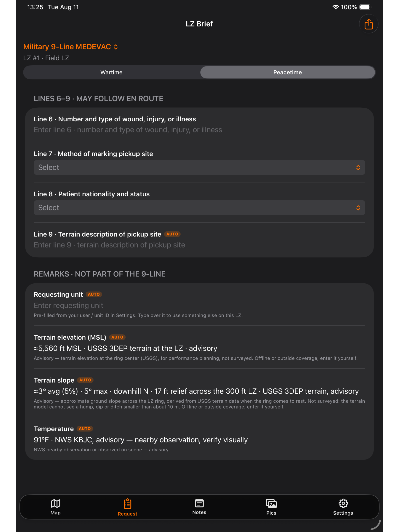Tap the AUTO badge beside Requesting unit

coord(94,294)
